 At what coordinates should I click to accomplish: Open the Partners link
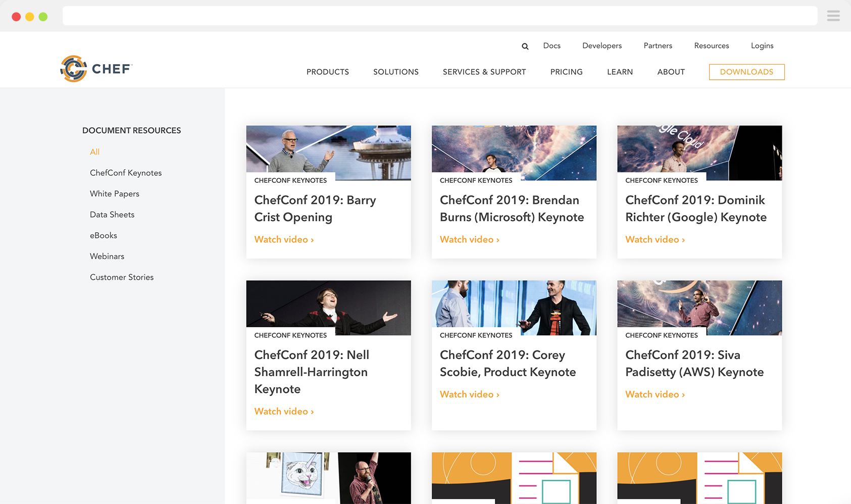[658, 45]
